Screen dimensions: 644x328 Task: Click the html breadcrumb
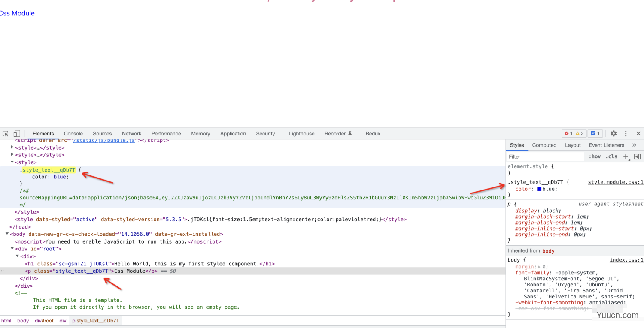click(x=6, y=321)
